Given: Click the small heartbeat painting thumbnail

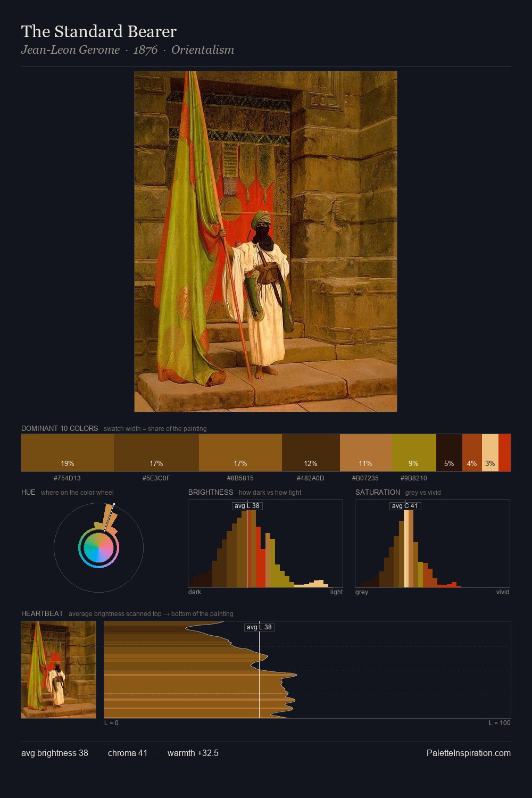Looking at the screenshot, I should click(x=59, y=670).
